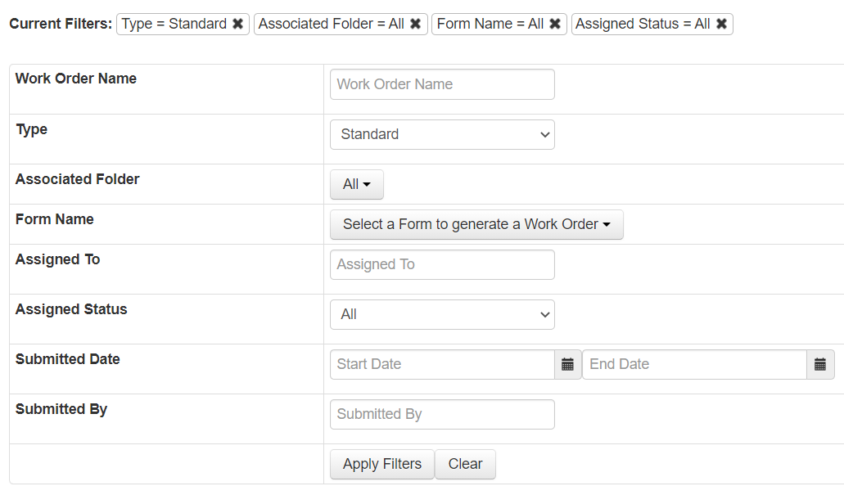Click the Clear button

465,464
